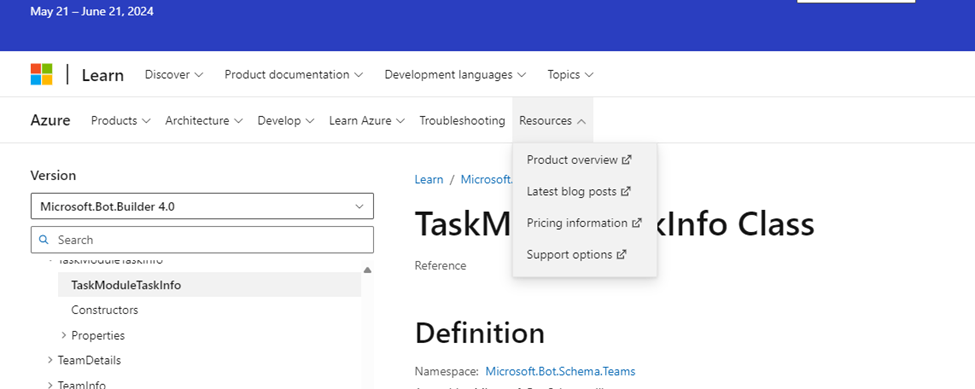This screenshot has height=389, width=975.
Task: Click the May 21 – June 21, 2024 text
Action: tap(91, 11)
